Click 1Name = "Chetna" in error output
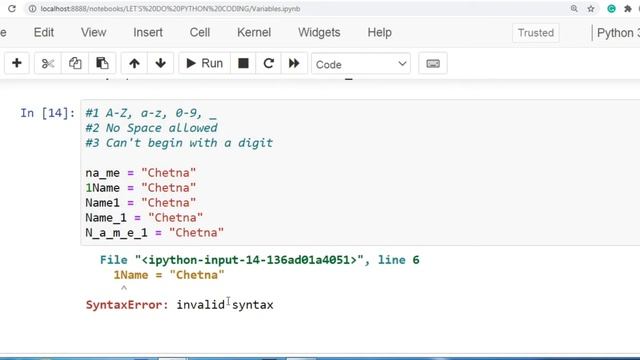This screenshot has width=640, height=360. click(x=169, y=275)
